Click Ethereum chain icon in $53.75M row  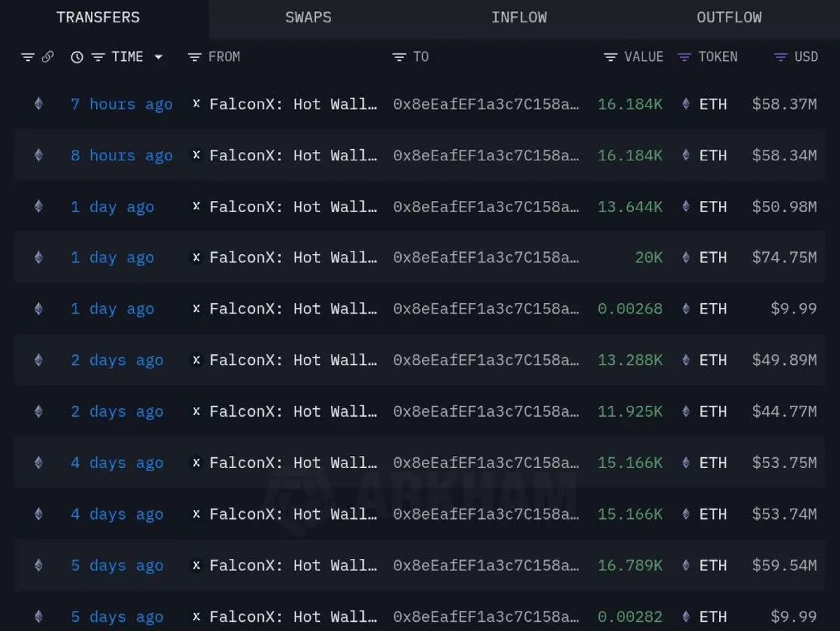pos(38,463)
